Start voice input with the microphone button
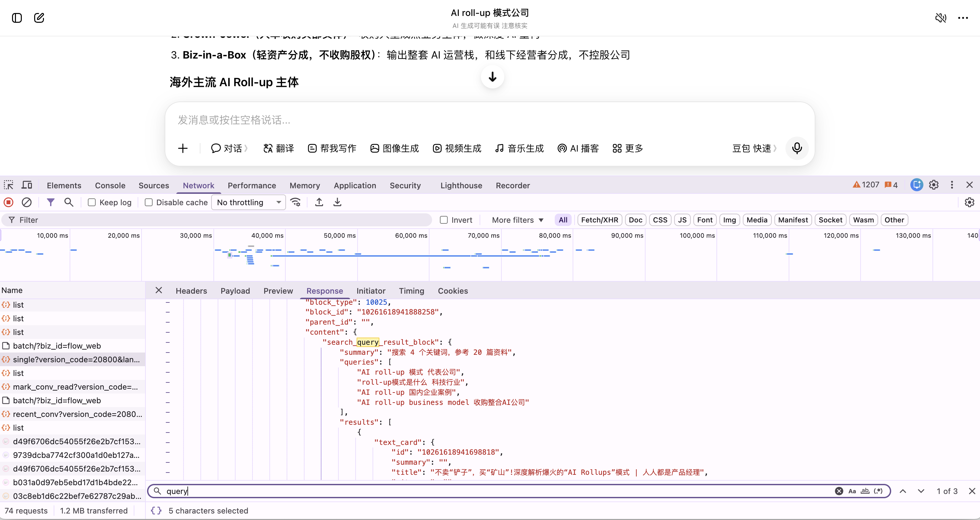Screen dimensions: 980x520 coord(797,148)
